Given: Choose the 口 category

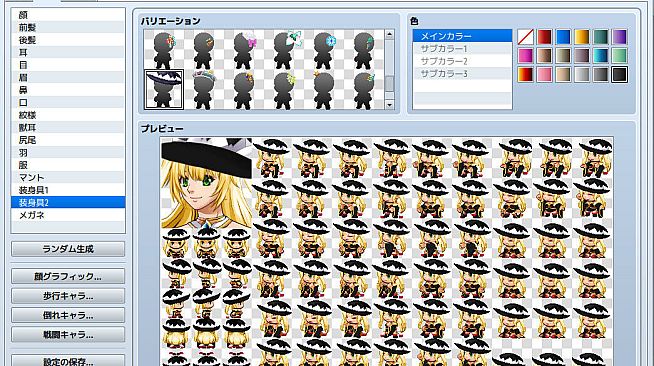Looking at the screenshot, I should [68, 103].
